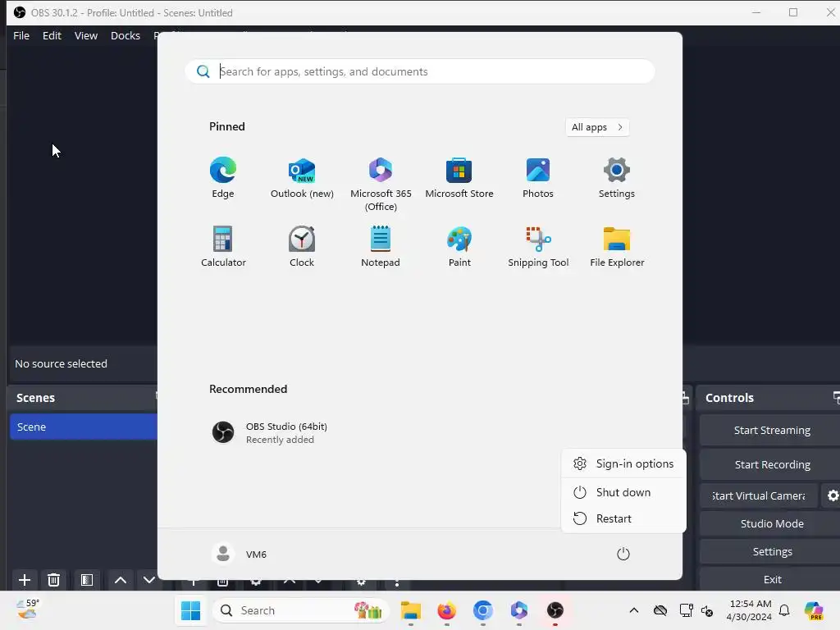Open OBS View menu
The image size is (840, 630).
pyautogui.click(x=85, y=35)
